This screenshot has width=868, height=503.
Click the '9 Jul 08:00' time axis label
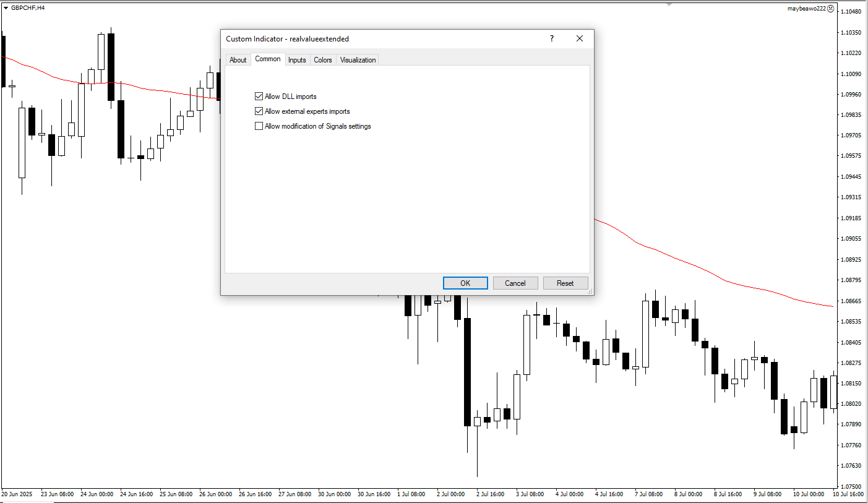(768, 494)
